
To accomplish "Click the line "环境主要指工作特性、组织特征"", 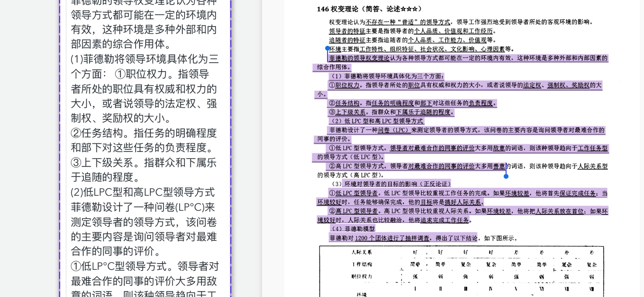I will coord(422,49).
